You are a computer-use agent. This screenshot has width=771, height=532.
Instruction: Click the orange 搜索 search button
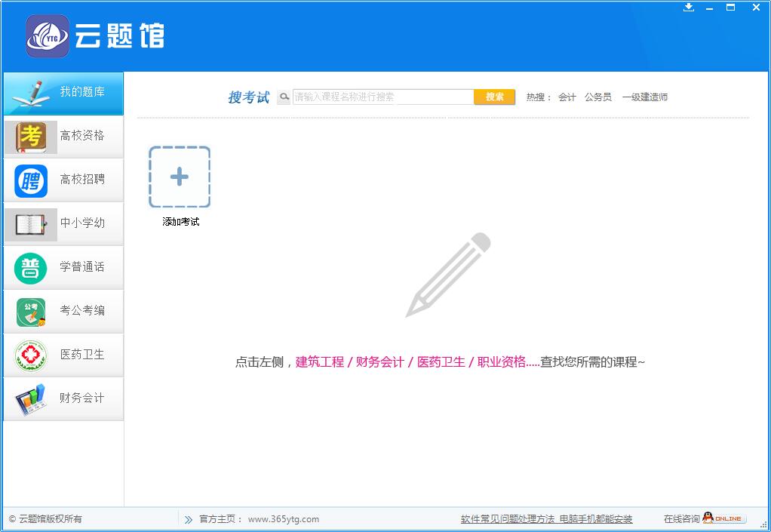pyautogui.click(x=494, y=97)
